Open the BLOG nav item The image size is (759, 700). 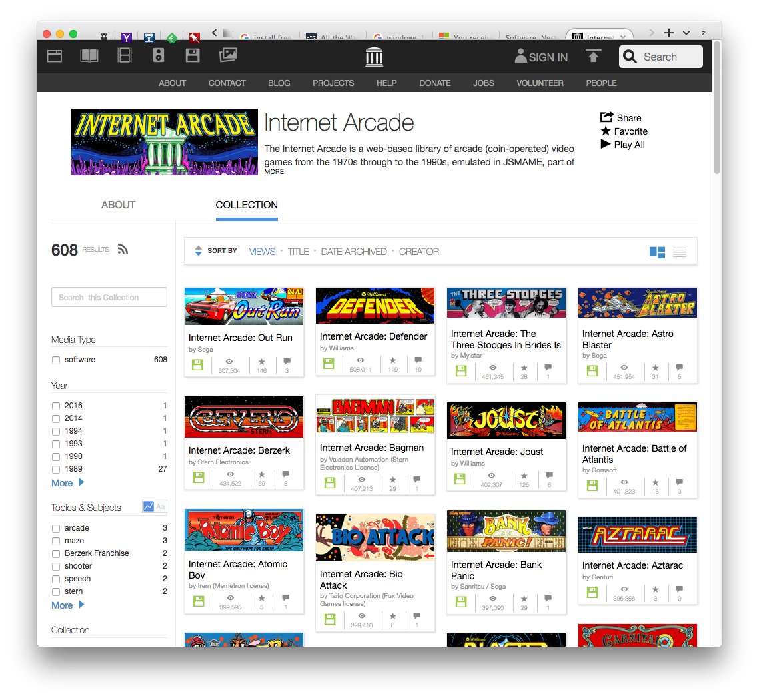(x=279, y=83)
